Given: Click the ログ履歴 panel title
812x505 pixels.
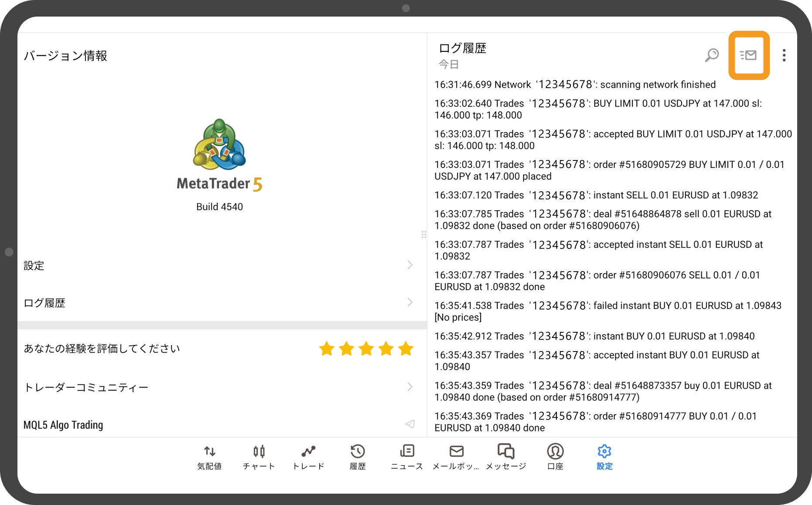Looking at the screenshot, I should click(462, 48).
